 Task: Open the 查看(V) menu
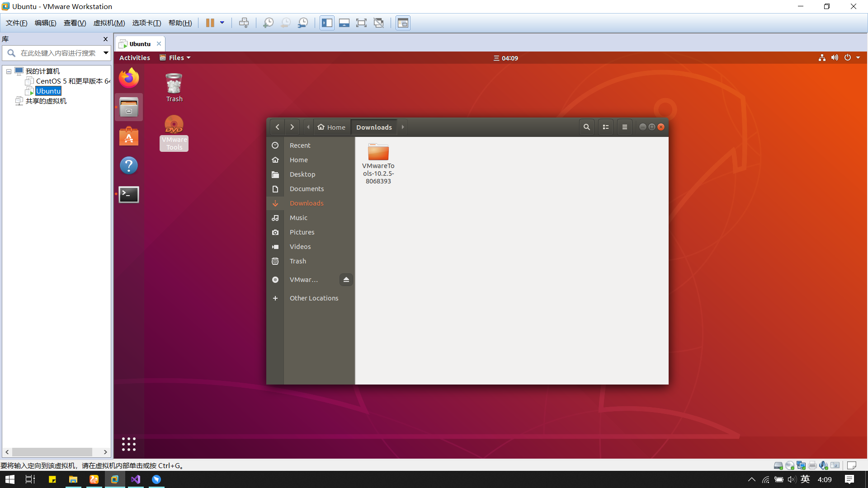tap(75, 23)
